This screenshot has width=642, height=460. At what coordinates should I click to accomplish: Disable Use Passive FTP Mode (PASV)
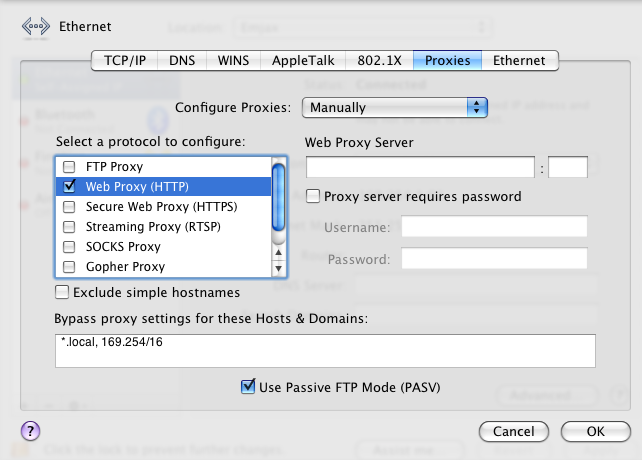248,386
